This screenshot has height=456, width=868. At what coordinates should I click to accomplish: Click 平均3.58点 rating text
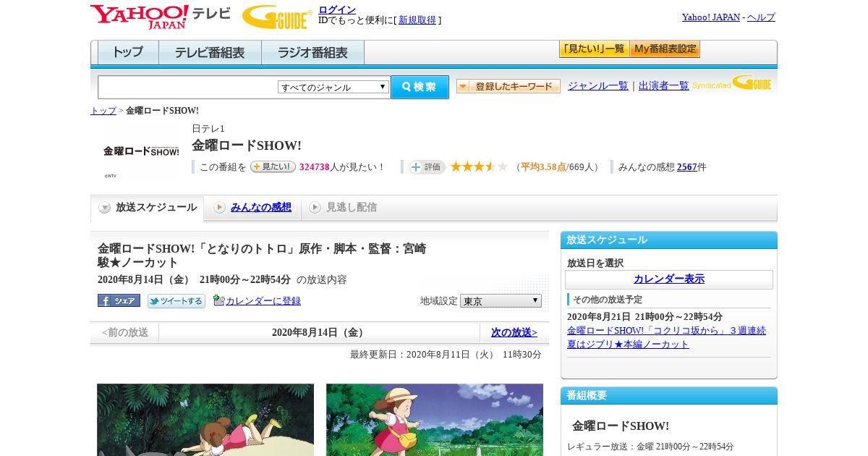pos(543,167)
